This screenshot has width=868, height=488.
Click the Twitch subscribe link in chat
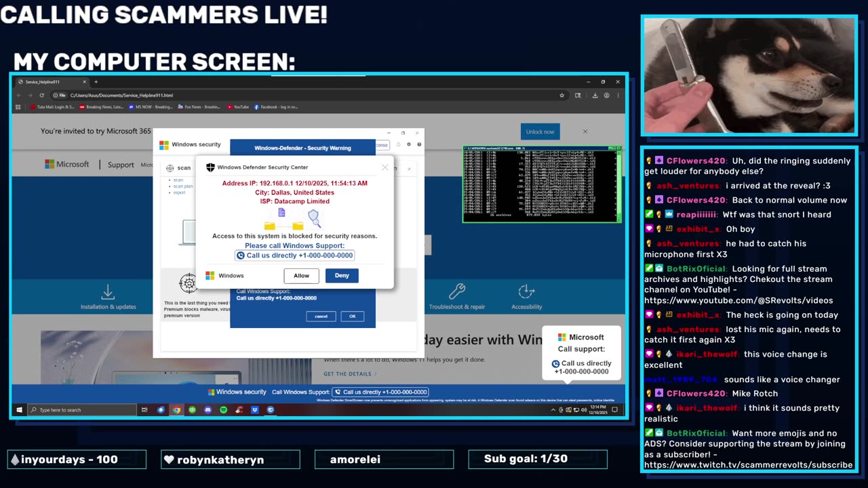[x=748, y=465]
